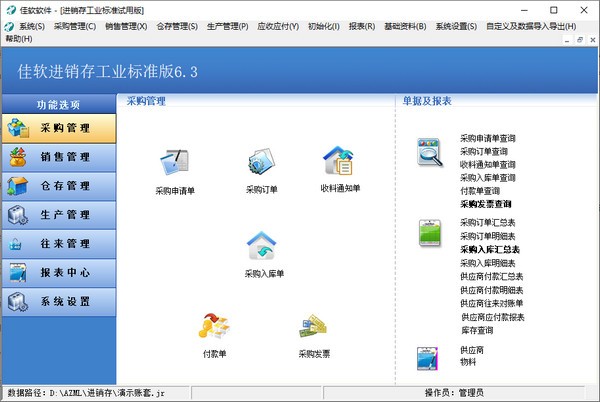This screenshot has width=600, height=402.
Task: Open 自定义及数据导入导出(H) menu
Action: tap(531, 26)
